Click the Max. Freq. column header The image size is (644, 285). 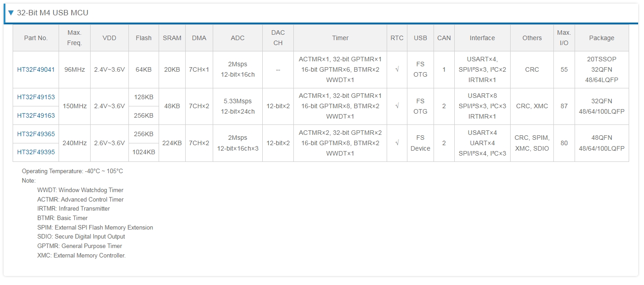75,38
